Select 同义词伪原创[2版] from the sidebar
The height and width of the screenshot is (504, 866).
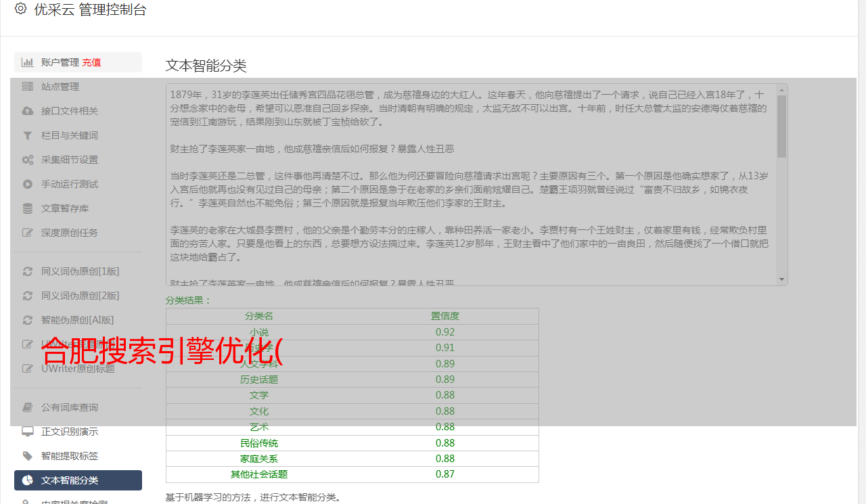click(80, 296)
